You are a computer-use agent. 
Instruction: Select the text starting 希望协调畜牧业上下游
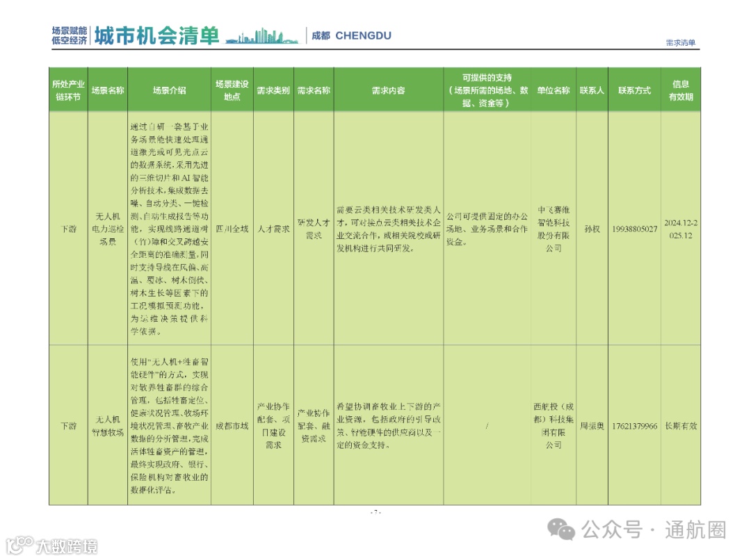pos(389,426)
